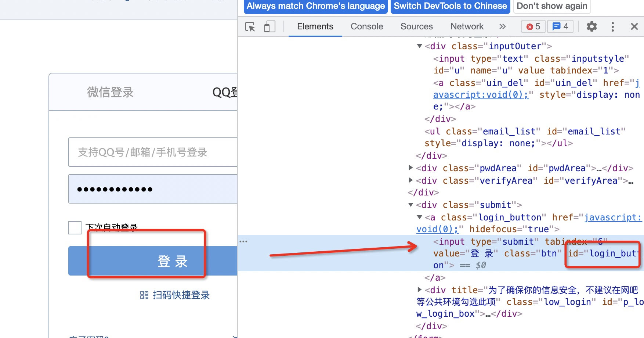This screenshot has width=644, height=338.
Task: Open the ellipsis beside the selected DOM node
Action: (243, 241)
